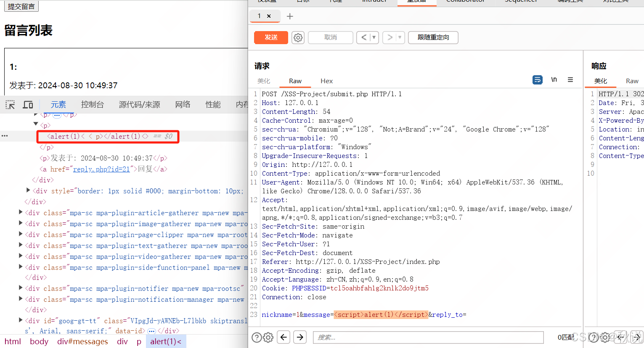The image size is (644, 348).
Task: Open the request editor hamburger menu
Action: coord(570,80)
